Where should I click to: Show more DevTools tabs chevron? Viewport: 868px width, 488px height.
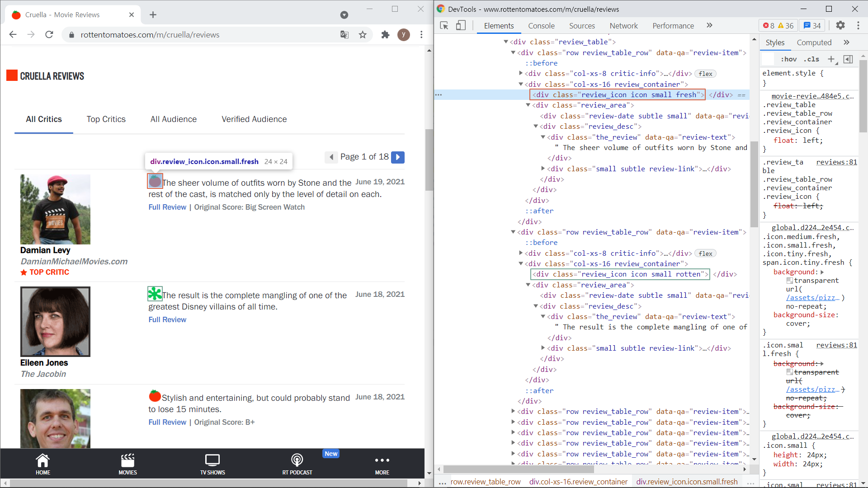[709, 26]
